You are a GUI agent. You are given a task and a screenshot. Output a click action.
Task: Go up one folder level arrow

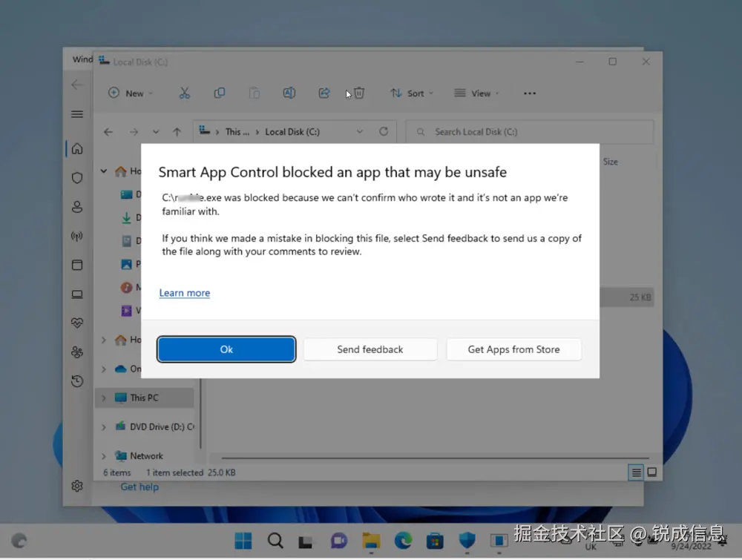pos(177,132)
